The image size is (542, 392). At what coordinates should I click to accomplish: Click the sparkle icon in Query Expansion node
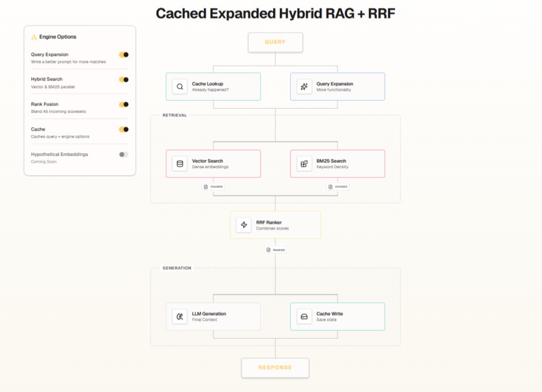point(304,87)
